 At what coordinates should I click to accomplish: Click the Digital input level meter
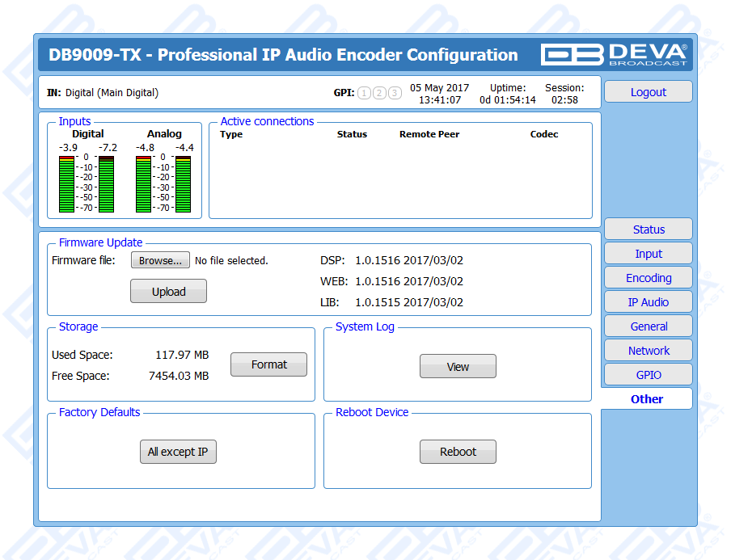87,183
